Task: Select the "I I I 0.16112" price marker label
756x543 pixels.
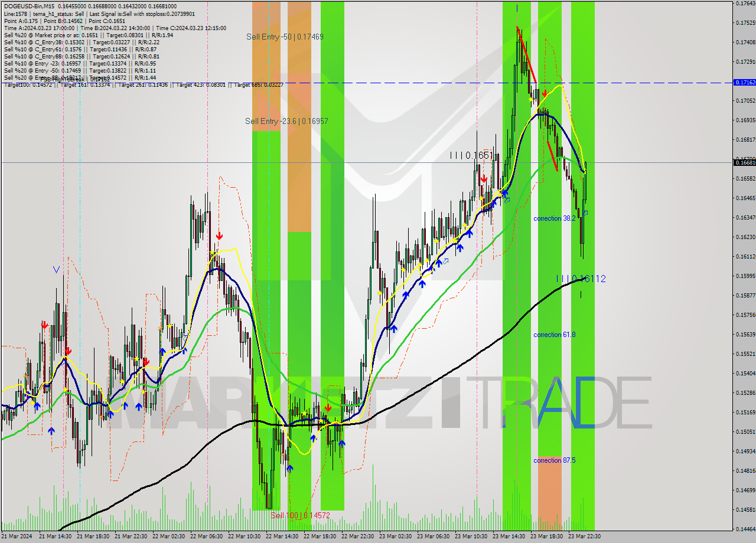Action: point(581,279)
